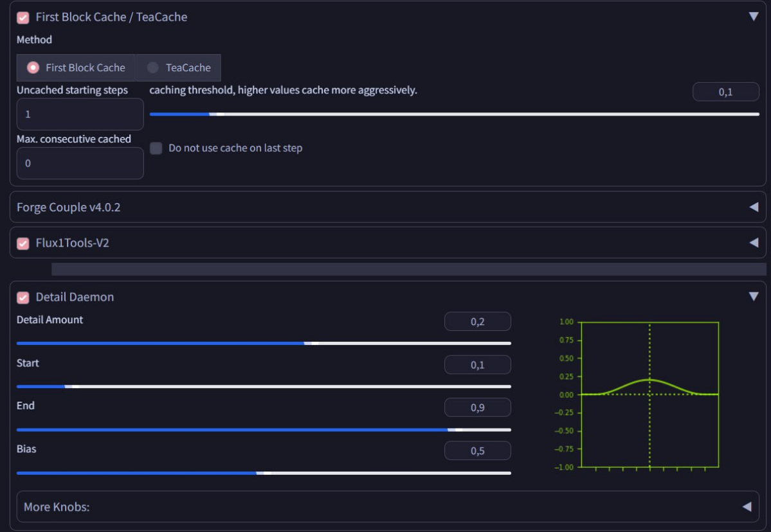Click the Max. consecutive cached field

pos(80,163)
